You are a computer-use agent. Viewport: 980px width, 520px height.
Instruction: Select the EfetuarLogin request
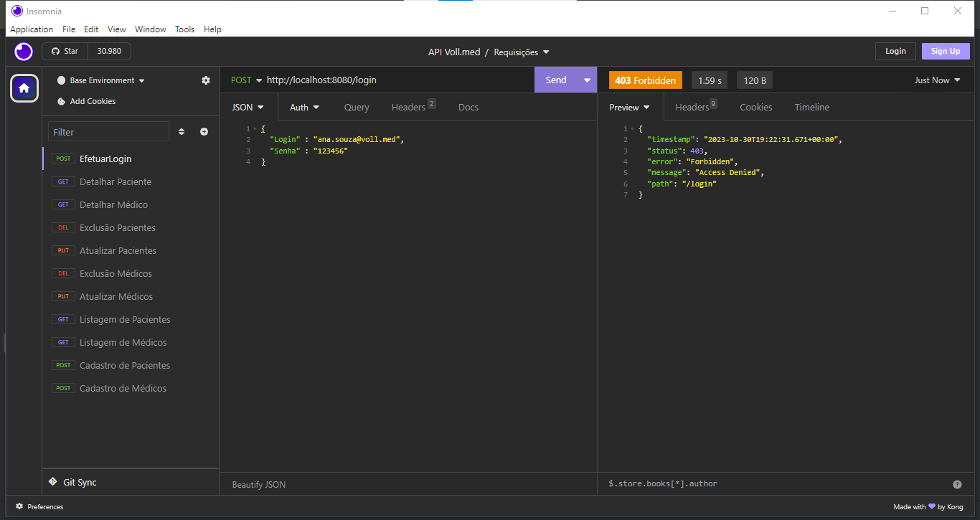[x=131, y=159]
